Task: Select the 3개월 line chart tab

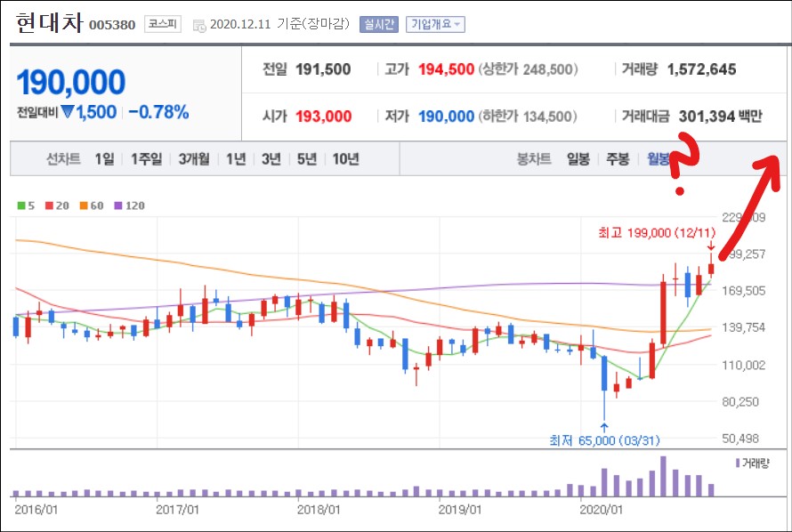Action: click(x=194, y=159)
